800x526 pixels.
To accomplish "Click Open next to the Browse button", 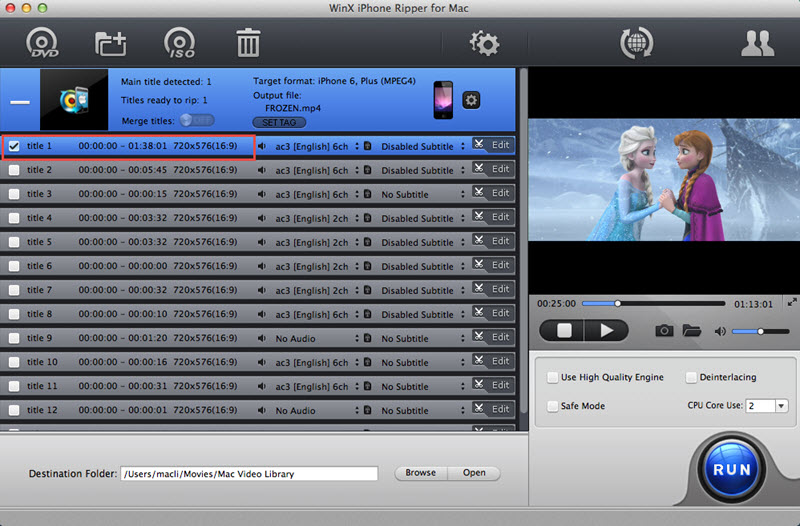I will [x=474, y=472].
